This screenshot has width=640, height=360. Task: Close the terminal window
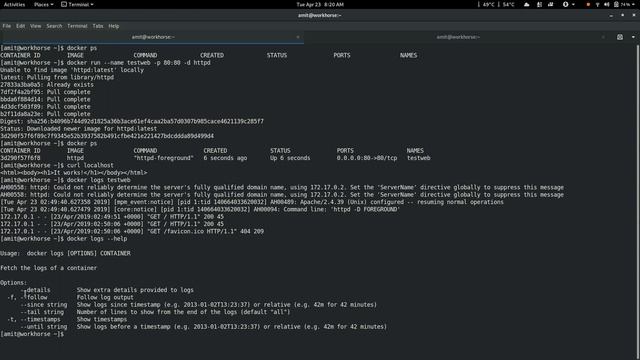tap(634, 16)
